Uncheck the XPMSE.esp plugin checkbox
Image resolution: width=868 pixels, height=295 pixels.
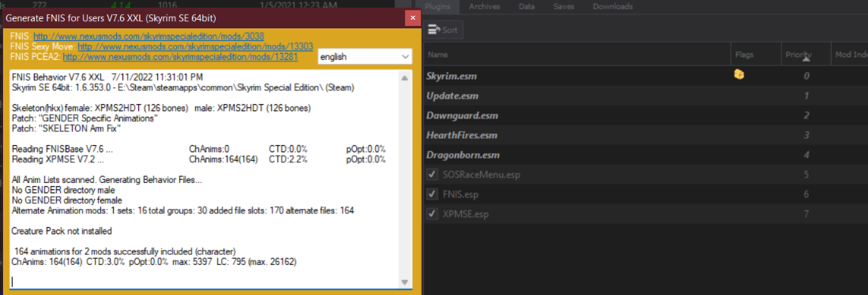point(433,214)
